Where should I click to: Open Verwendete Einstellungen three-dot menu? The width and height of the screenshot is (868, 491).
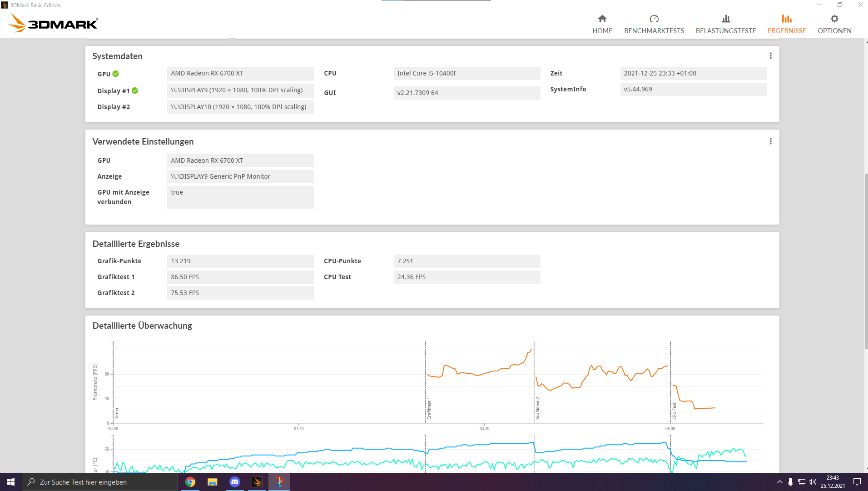pyautogui.click(x=770, y=141)
